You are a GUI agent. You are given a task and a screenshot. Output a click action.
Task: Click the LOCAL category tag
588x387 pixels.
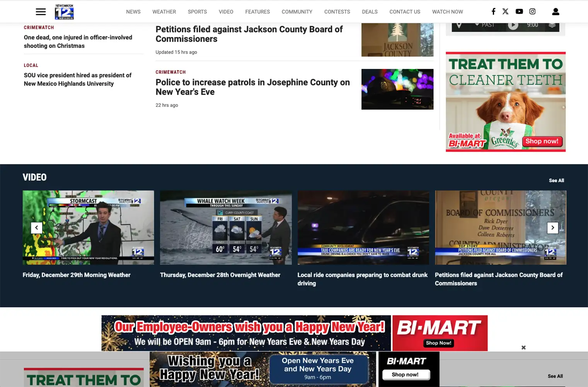point(31,65)
